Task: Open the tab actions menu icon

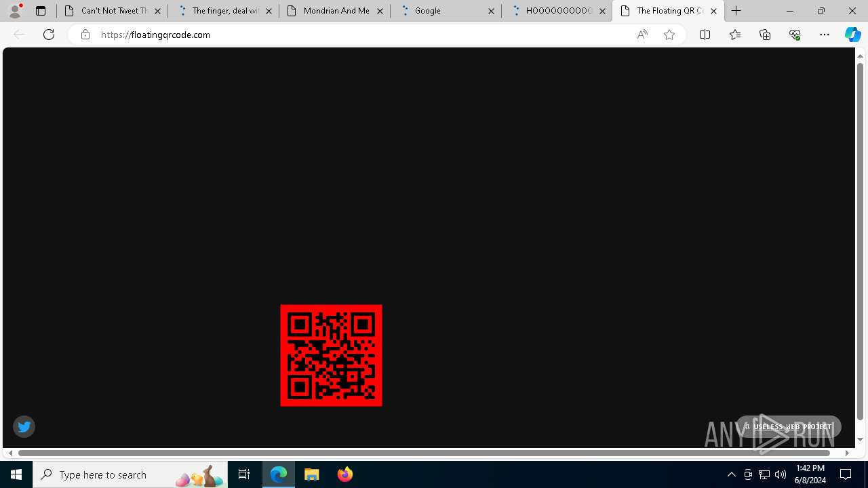Action: pyautogui.click(x=41, y=11)
